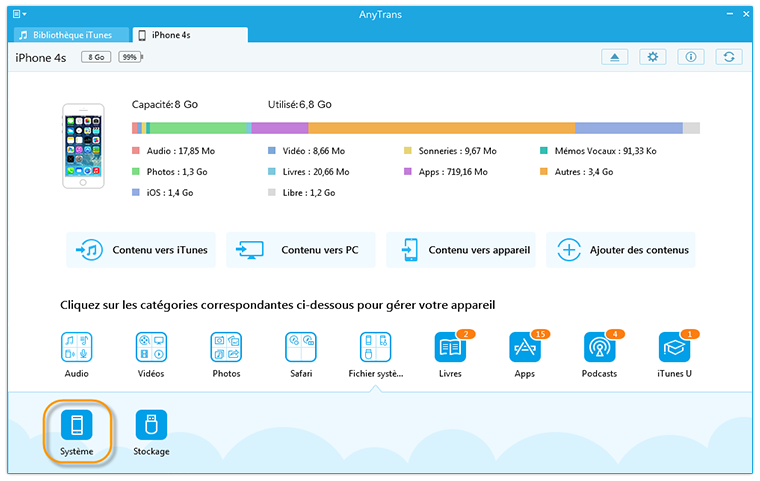Screen dimensions: 760x481
Task: Click the blue-violet iOS storage segment
Action: (629, 128)
